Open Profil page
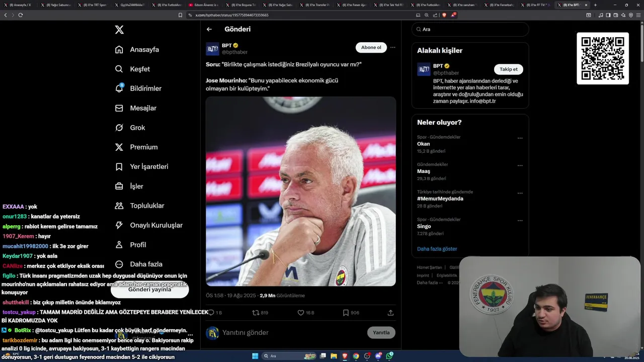 click(x=130, y=245)
